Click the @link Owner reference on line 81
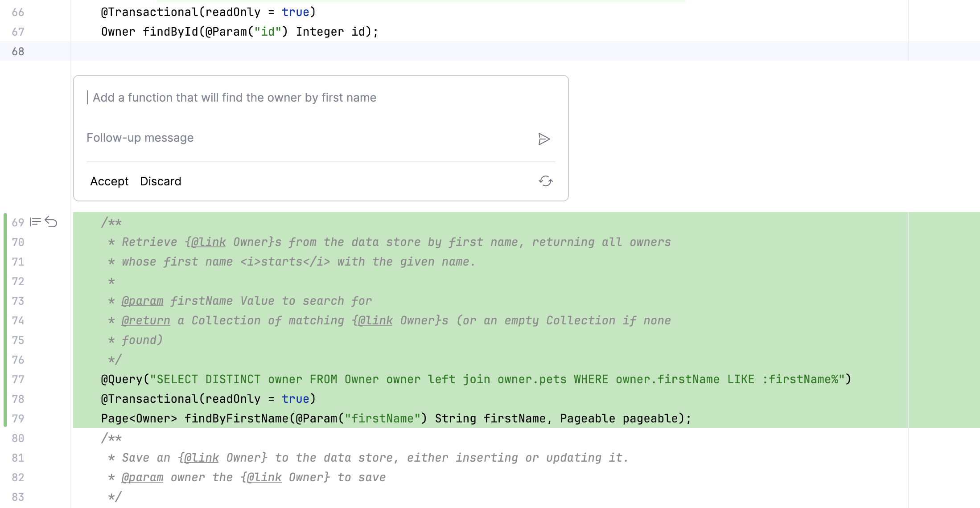Viewport: 980px width, 508px height. [222, 458]
